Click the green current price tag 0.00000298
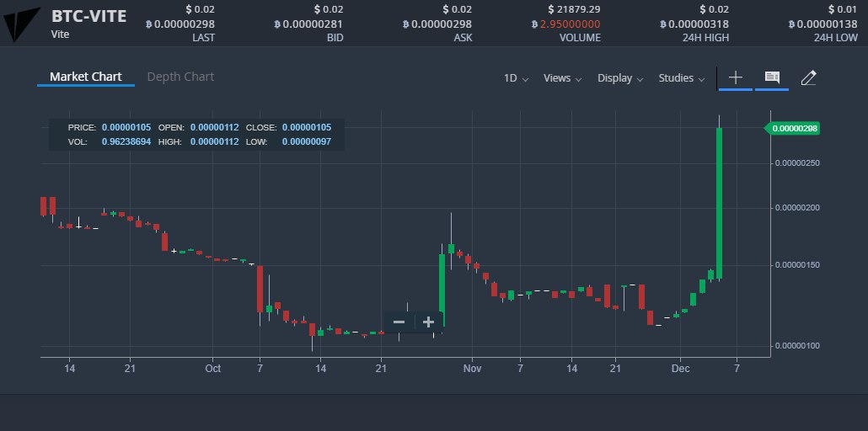This screenshot has width=868, height=431. (791, 128)
